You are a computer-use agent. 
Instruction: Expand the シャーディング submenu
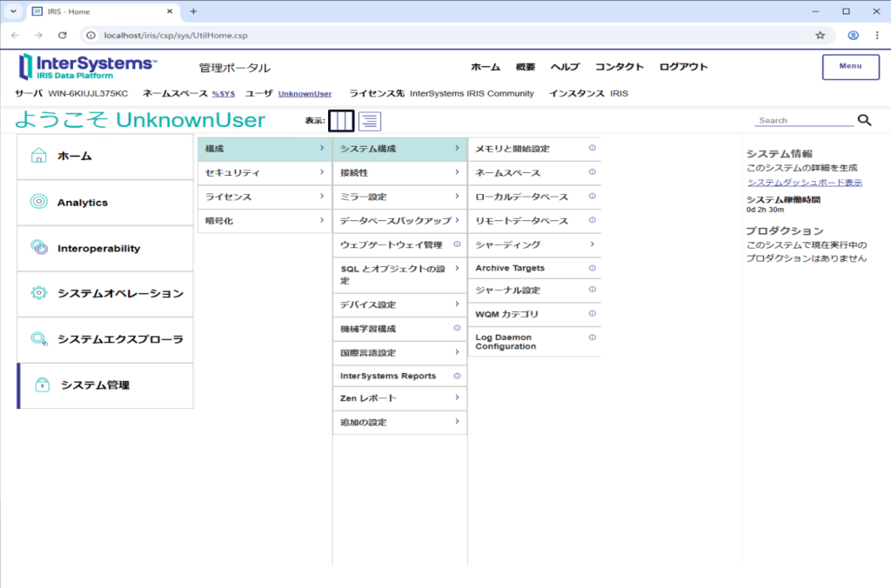[x=534, y=245]
